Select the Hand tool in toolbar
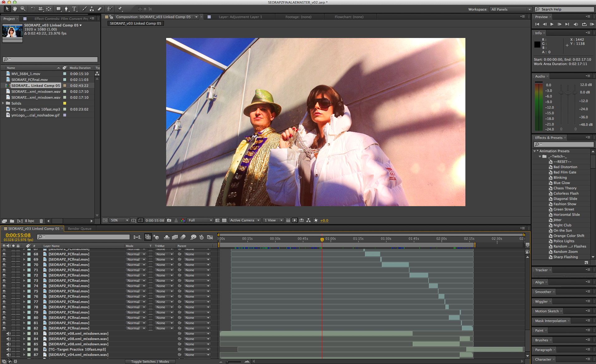 [x=15, y=9]
